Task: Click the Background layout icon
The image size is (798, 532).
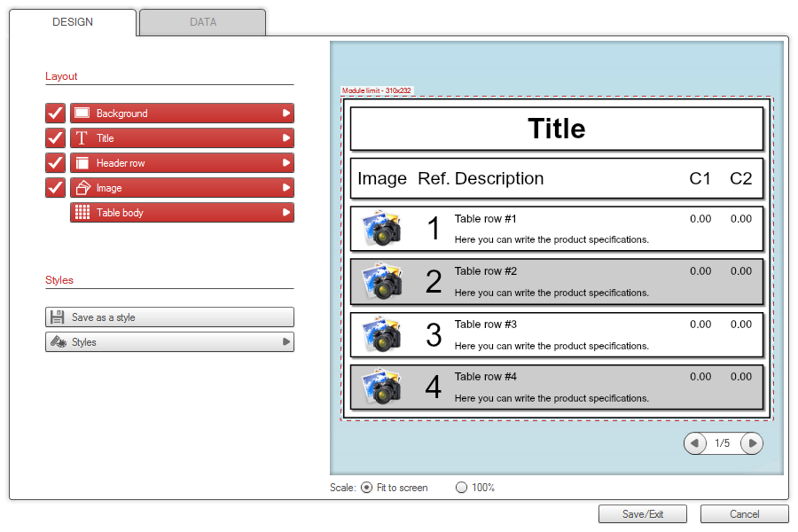Action: (x=82, y=113)
